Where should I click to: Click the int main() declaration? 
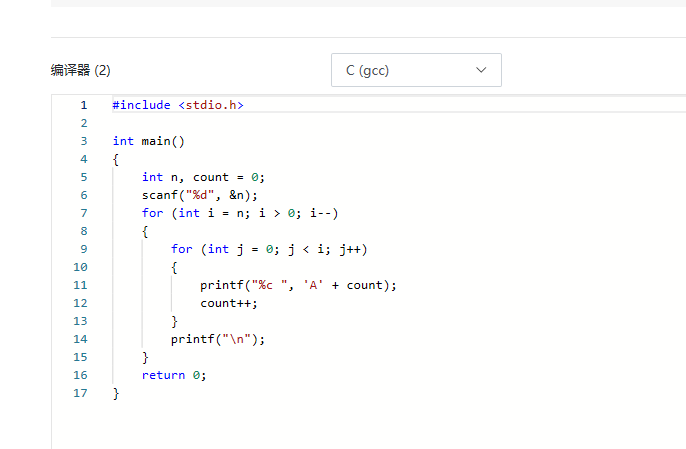[149, 141]
